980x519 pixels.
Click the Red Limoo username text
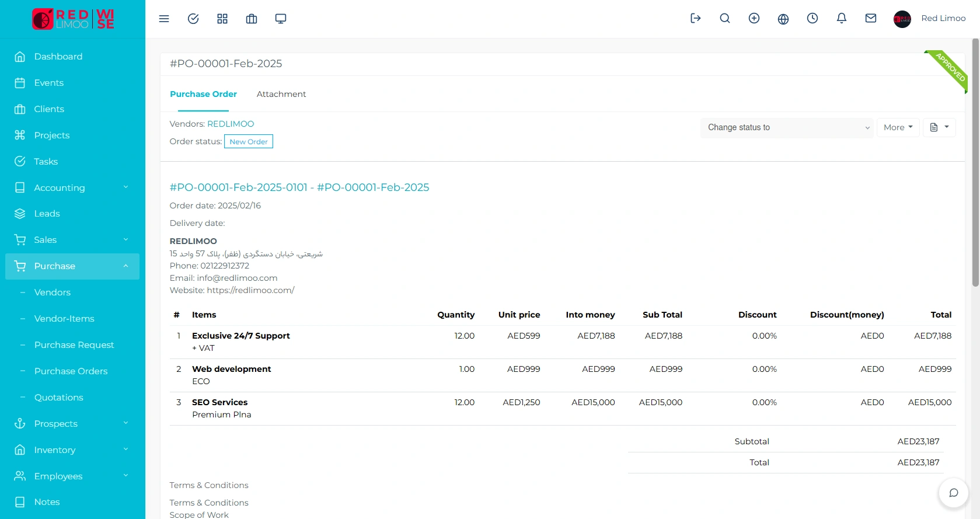943,18
